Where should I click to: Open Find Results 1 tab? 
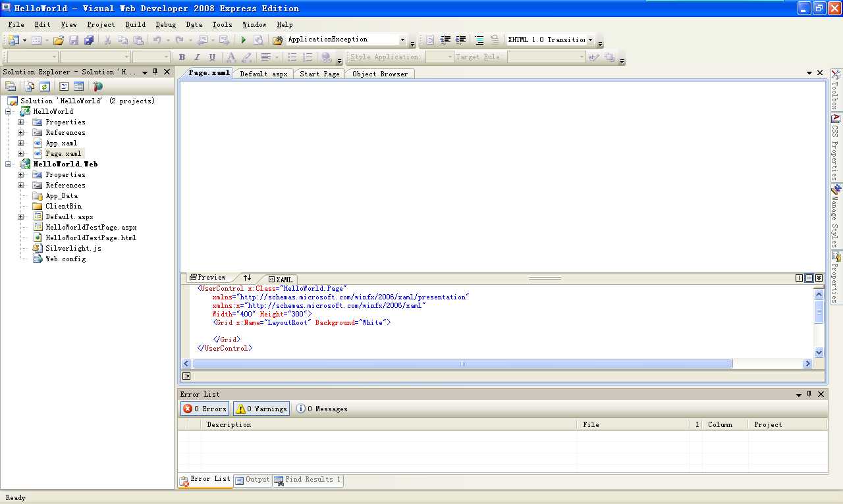point(308,480)
